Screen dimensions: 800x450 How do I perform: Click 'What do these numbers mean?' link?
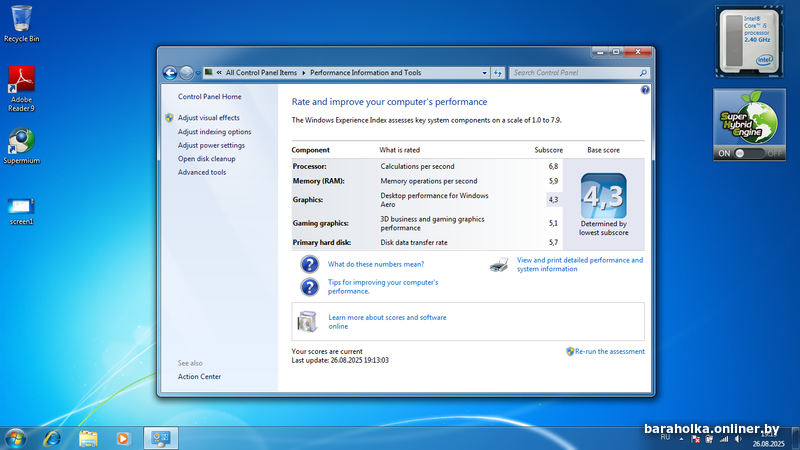coord(376,264)
